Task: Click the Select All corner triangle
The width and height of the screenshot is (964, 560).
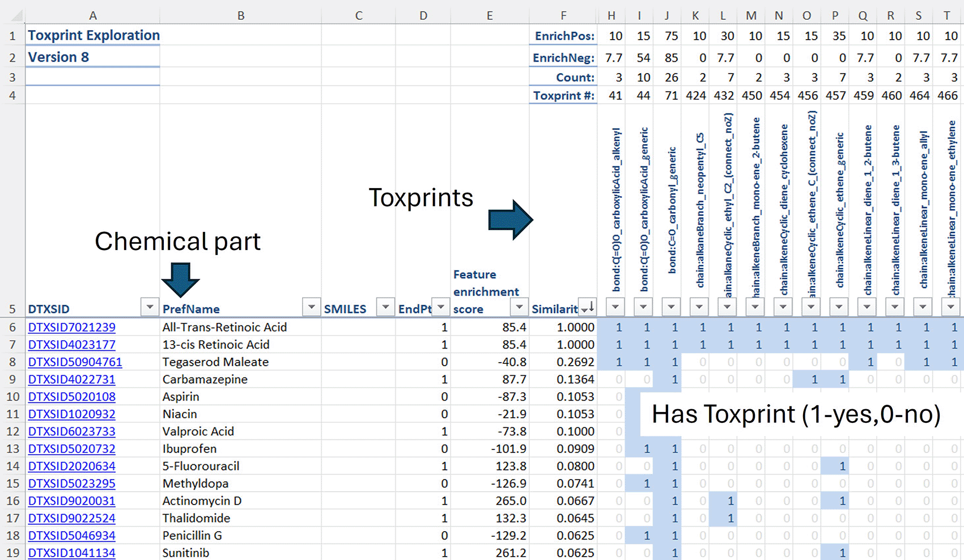Action: coord(17,16)
